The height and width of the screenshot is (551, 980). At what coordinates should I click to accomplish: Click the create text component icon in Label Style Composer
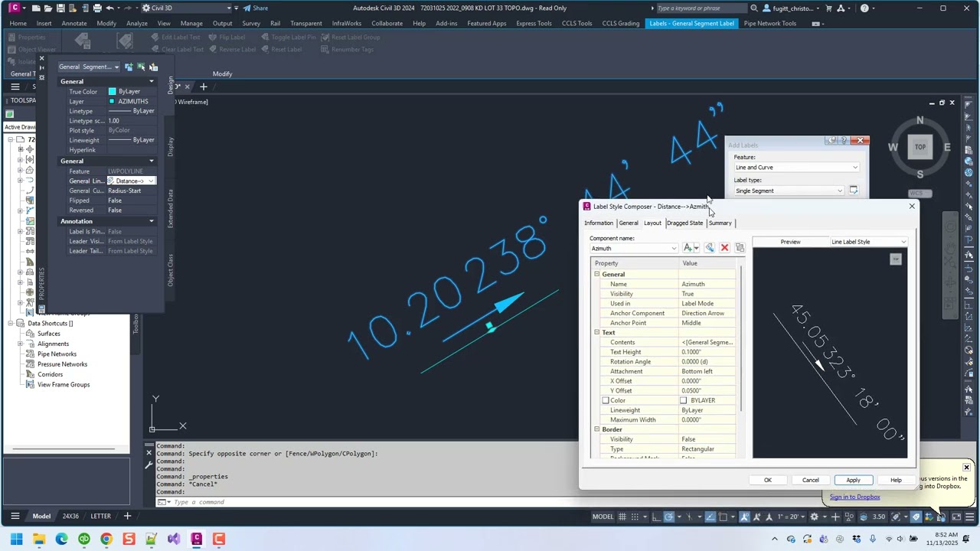click(x=688, y=248)
